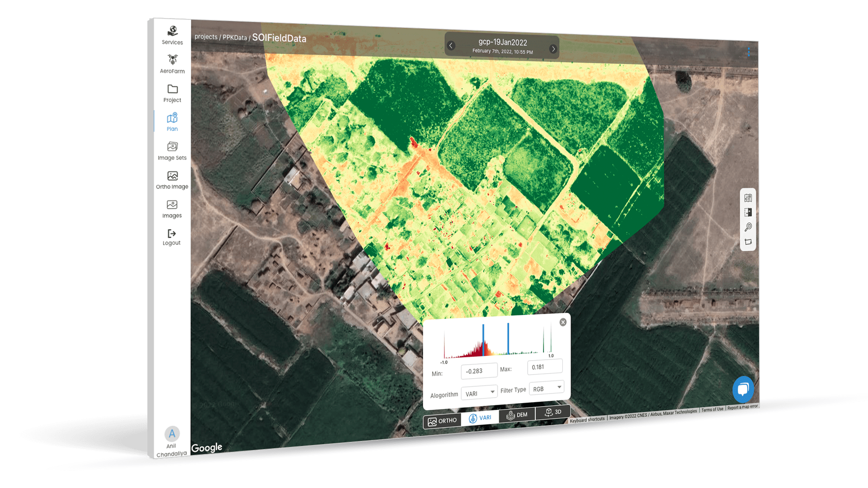Expand the Algorithm VARI dropdown
Image resolution: width=868 pixels, height=488 pixels.
[479, 393]
